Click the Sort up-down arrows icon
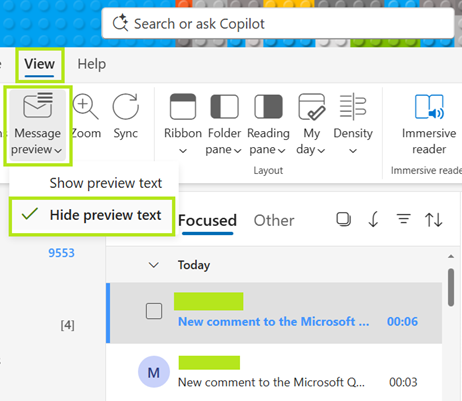462x401 pixels. 433,220
